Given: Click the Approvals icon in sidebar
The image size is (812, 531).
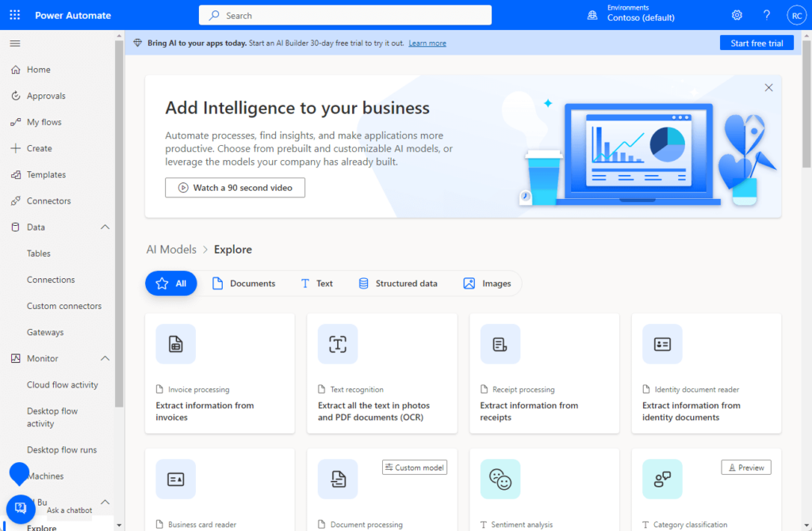Looking at the screenshot, I should point(16,96).
